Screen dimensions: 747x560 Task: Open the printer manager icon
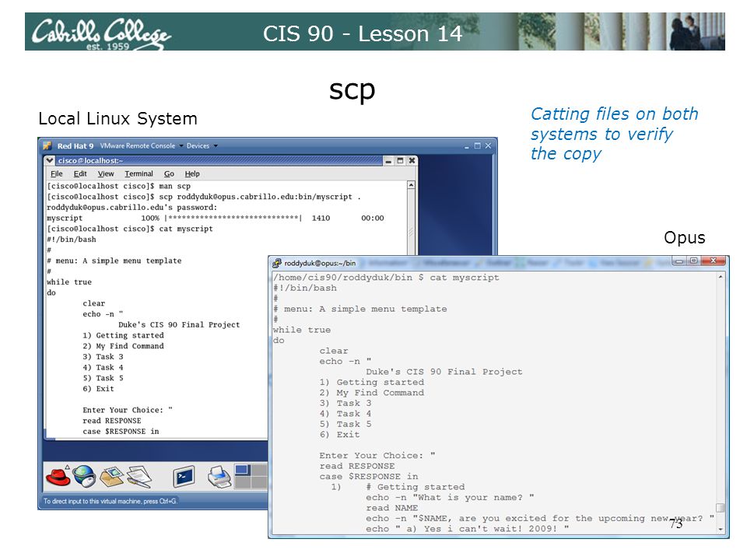[219, 477]
